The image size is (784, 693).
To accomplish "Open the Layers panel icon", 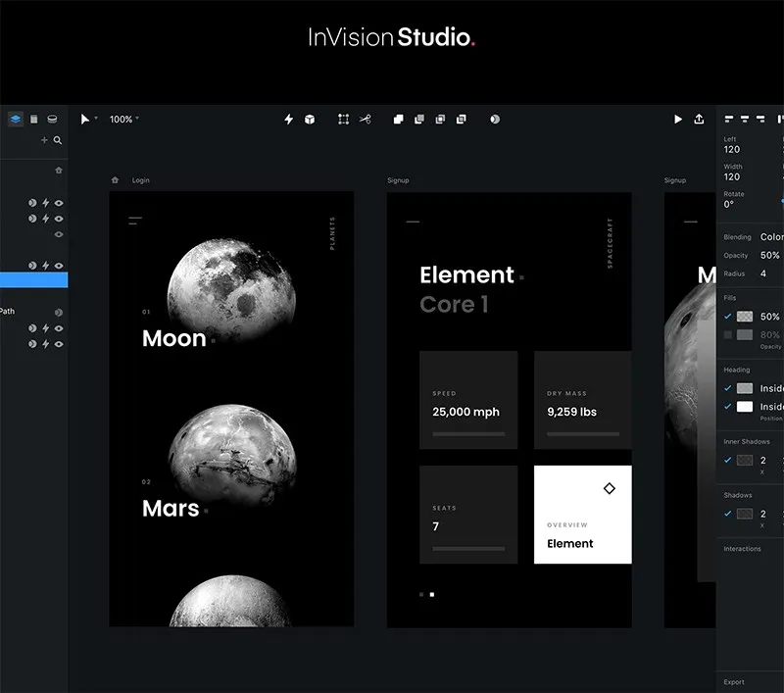I will [x=14, y=119].
